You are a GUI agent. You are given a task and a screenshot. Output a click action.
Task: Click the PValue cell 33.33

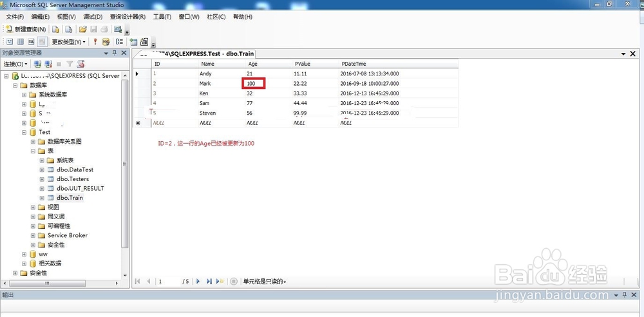click(315, 93)
